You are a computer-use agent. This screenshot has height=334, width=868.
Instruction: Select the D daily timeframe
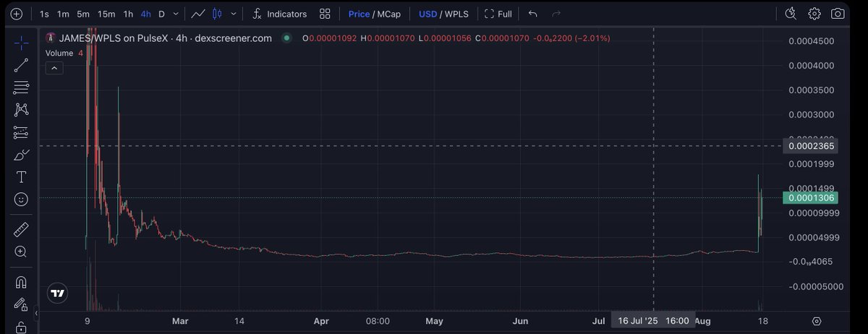point(161,14)
